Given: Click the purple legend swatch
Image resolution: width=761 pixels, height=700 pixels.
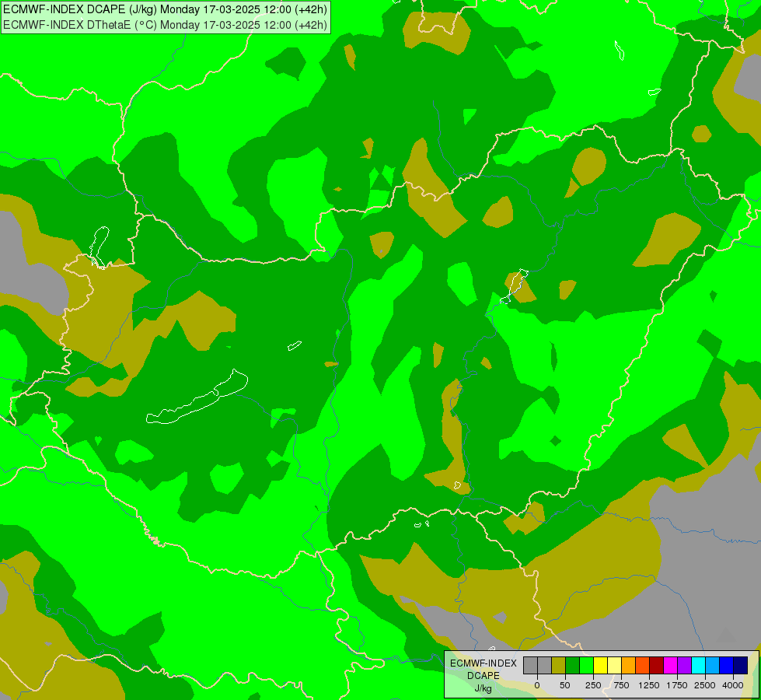Looking at the screenshot, I should (684, 666).
